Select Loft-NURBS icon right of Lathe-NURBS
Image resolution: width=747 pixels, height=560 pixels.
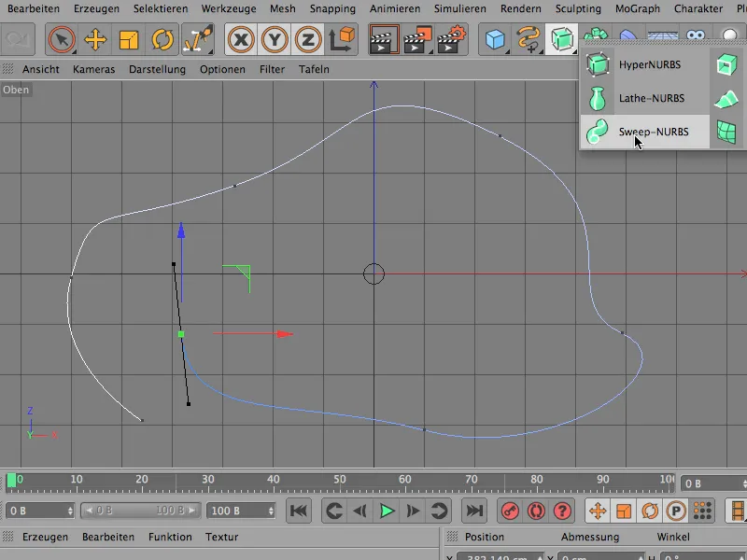(x=727, y=98)
